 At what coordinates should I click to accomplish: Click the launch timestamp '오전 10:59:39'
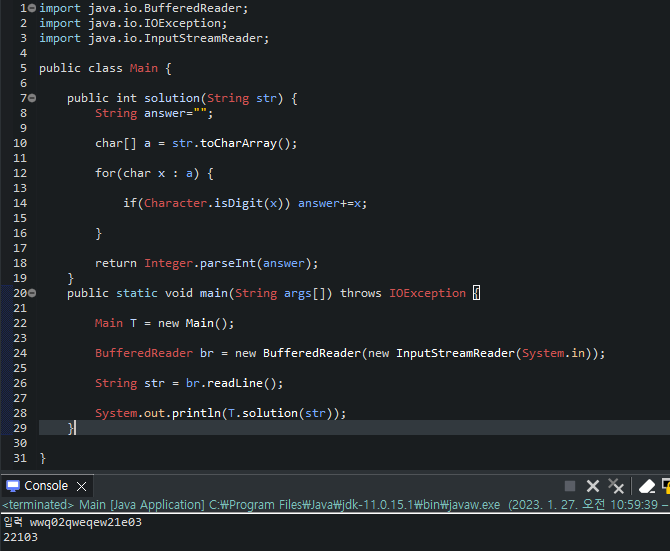620,505
